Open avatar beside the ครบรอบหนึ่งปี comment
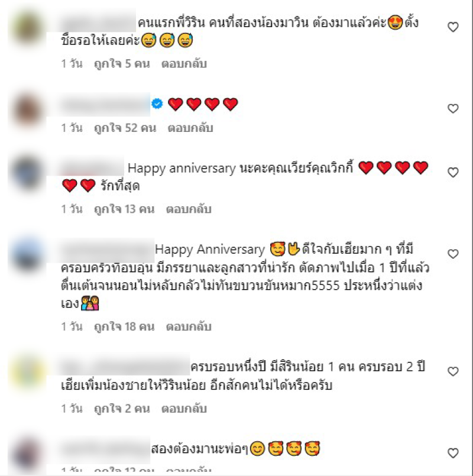 pos(27,372)
